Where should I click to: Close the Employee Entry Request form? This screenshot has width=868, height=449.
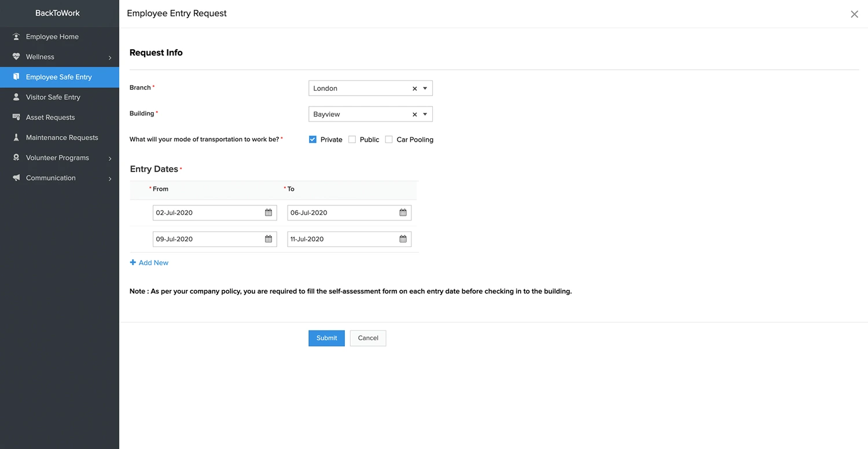[x=854, y=14]
